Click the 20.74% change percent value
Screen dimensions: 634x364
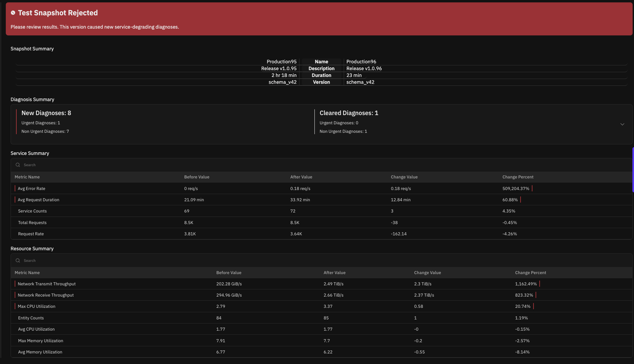pos(523,306)
